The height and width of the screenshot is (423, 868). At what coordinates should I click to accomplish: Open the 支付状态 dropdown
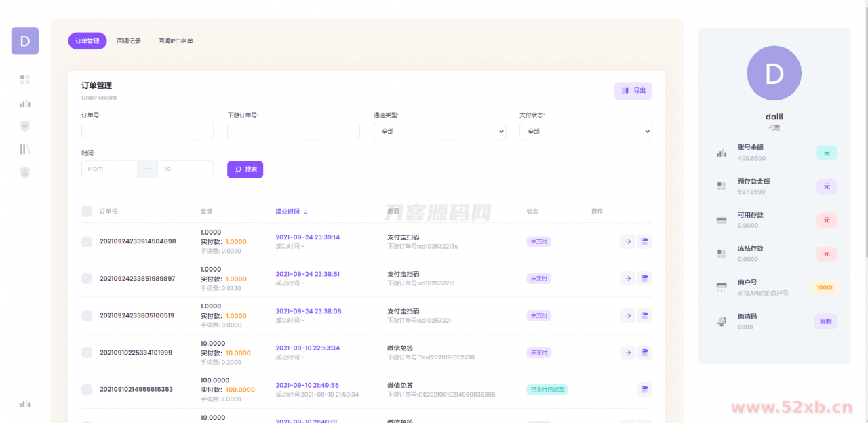click(585, 132)
